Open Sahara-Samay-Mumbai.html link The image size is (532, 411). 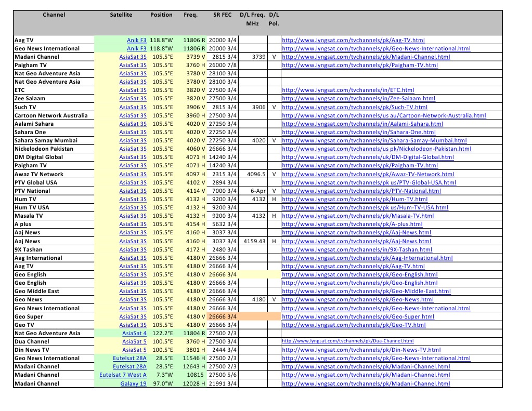pyautogui.click(x=374, y=140)
